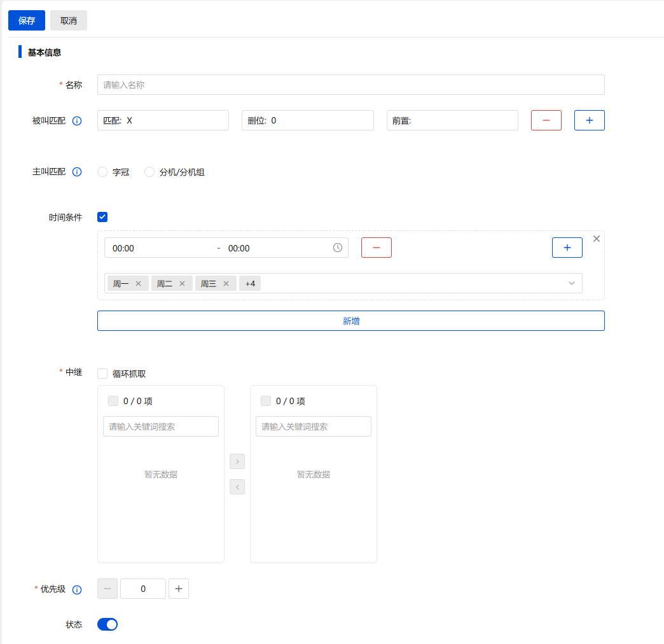The image size is (664, 644).
Task: Select the 字冠 radio option
Action: coord(102,172)
